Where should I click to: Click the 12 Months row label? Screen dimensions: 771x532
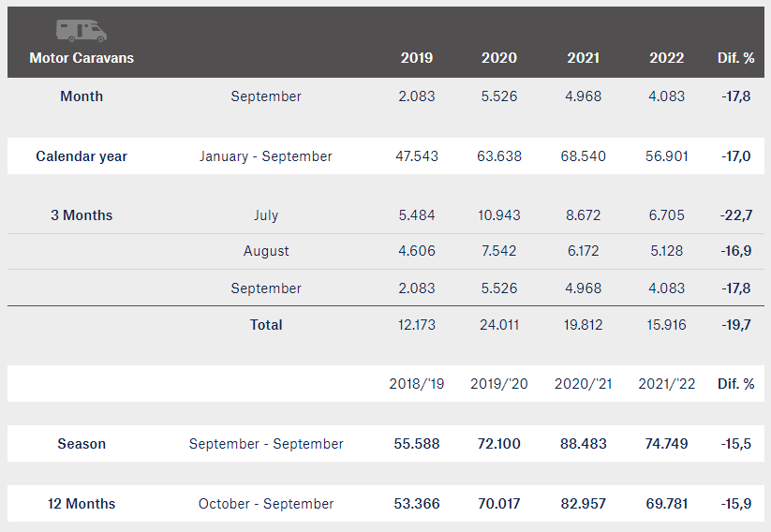tap(82, 504)
